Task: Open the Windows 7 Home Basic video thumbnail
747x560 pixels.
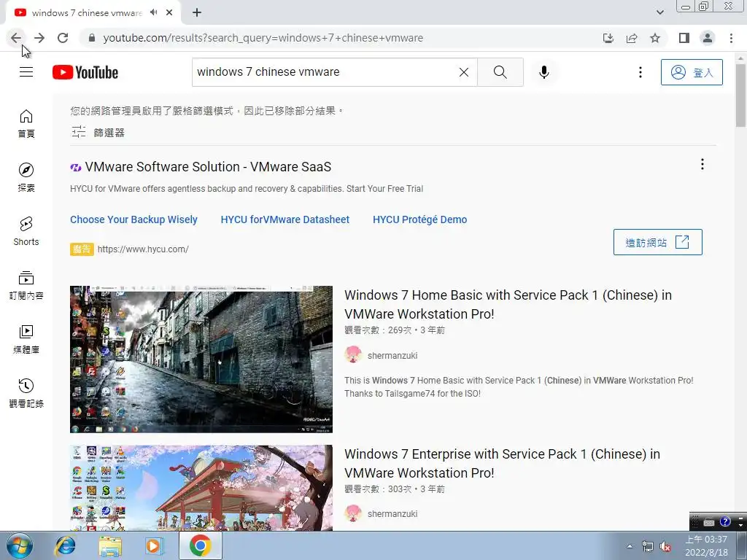Action: click(x=201, y=359)
